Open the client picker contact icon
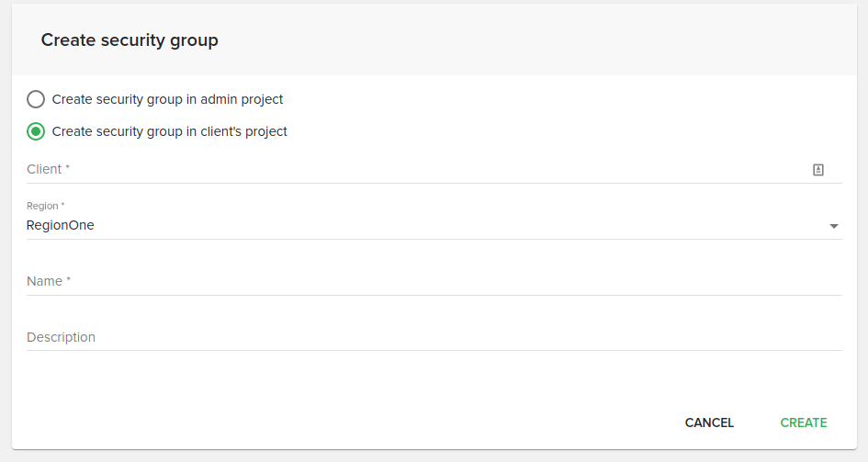 818,170
